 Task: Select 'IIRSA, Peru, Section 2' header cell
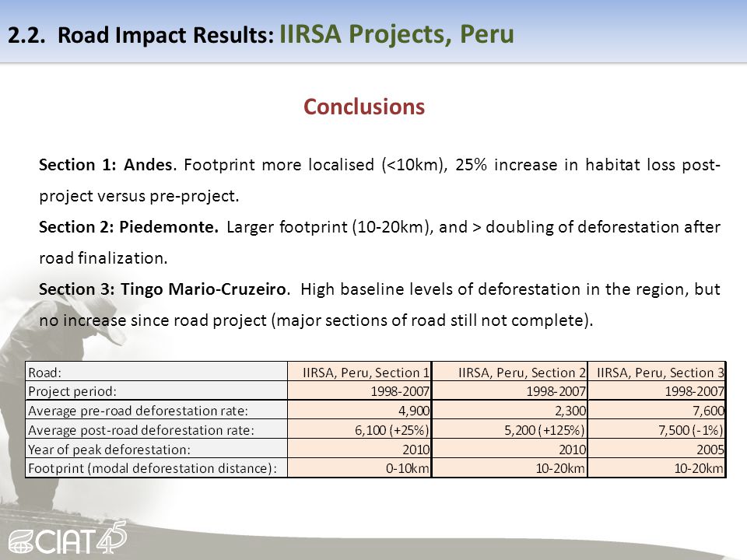(510, 372)
